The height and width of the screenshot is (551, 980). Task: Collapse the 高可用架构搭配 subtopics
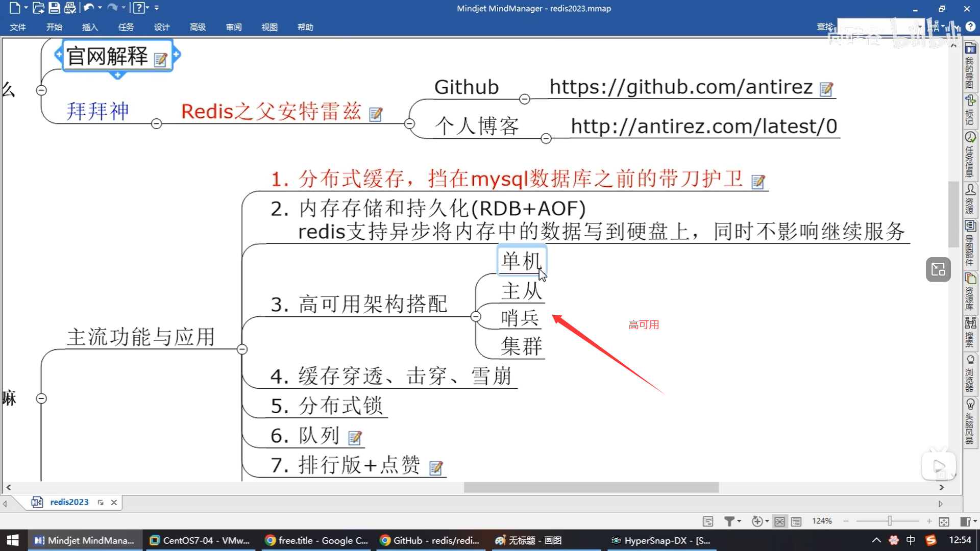click(x=476, y=317)
